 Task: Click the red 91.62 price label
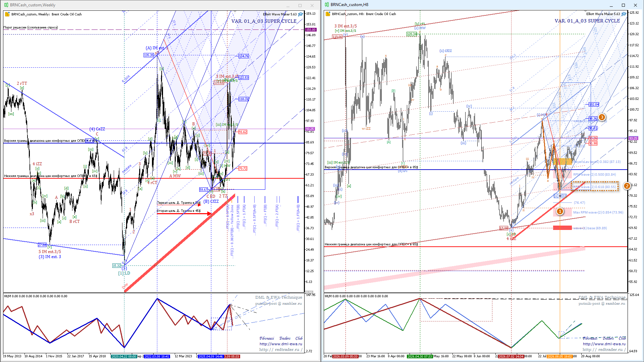[243, 132]
